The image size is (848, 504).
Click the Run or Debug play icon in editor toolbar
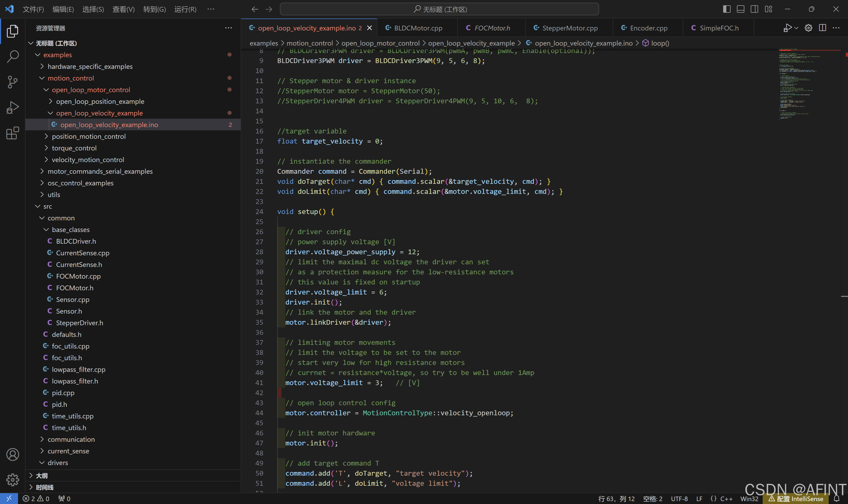click(x=787, y=28)
